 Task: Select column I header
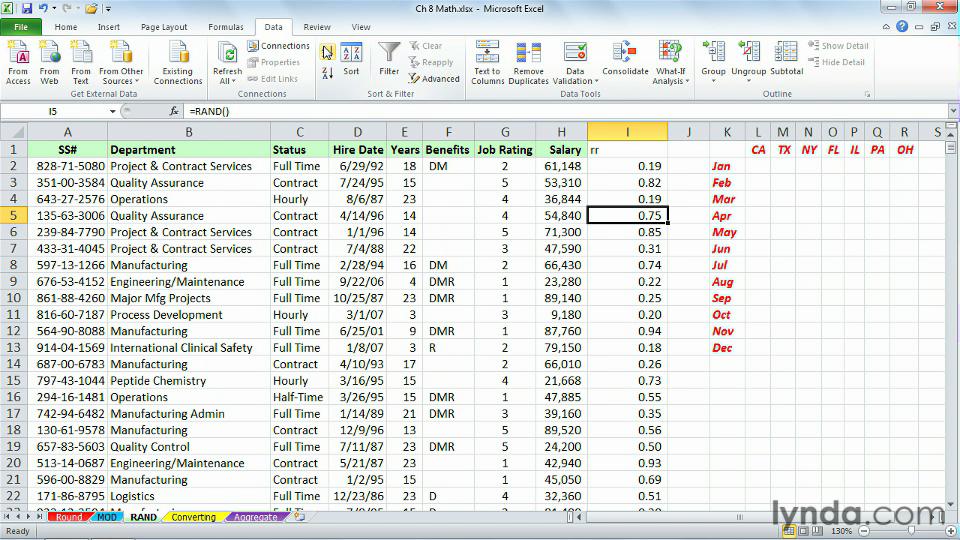tap(627, 132)
